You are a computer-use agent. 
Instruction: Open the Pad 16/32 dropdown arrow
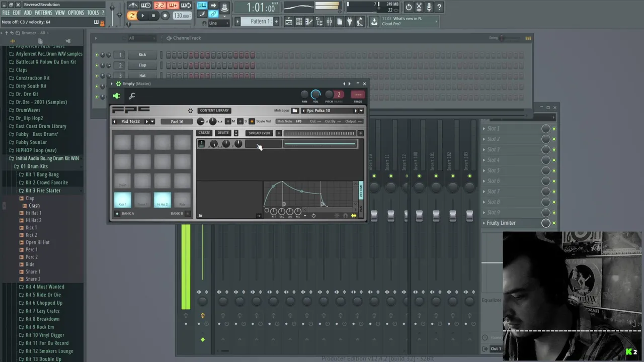[152, 122]
